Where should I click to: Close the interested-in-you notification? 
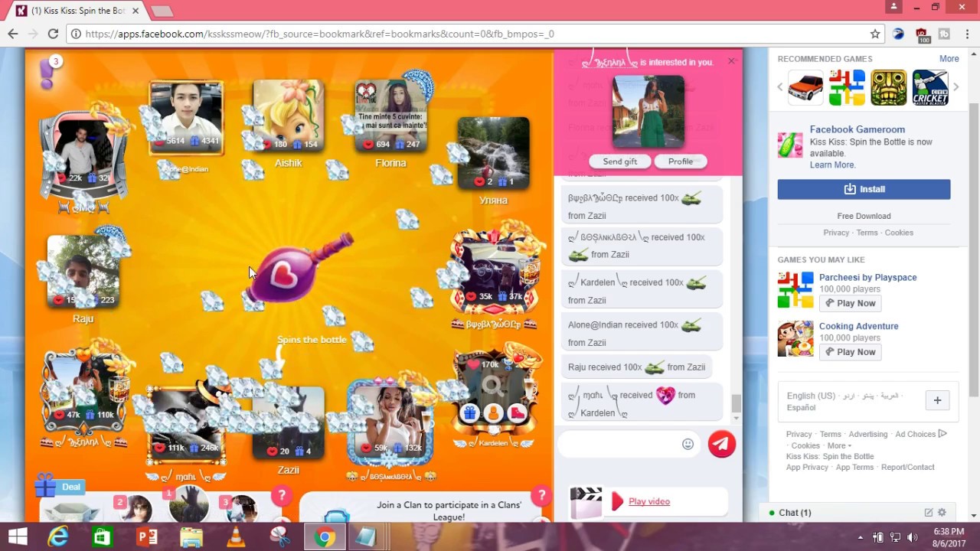[731, 61]
